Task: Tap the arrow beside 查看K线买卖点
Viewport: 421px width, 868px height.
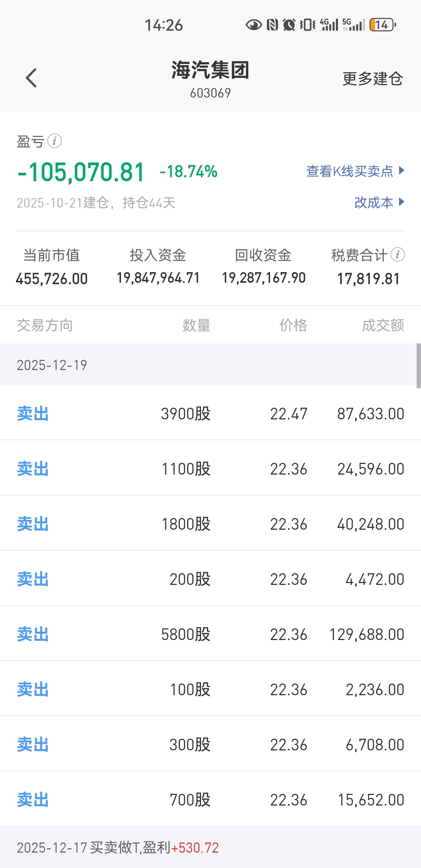Action: [x=402, y=170]
